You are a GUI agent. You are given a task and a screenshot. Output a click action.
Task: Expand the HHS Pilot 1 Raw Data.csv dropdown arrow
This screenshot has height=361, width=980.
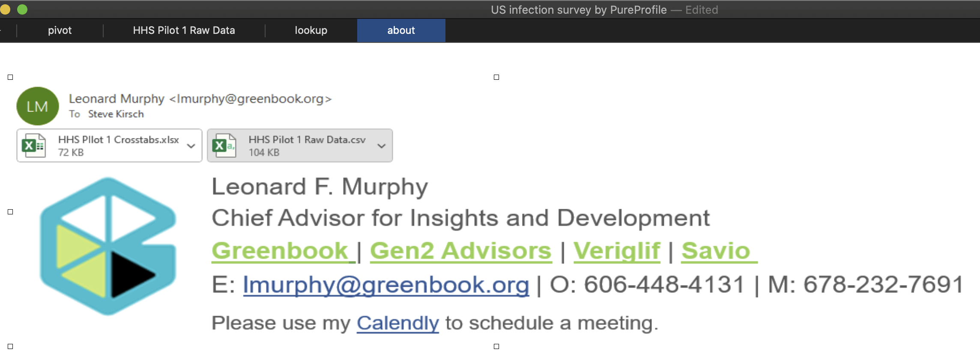[x=381, y=146]
